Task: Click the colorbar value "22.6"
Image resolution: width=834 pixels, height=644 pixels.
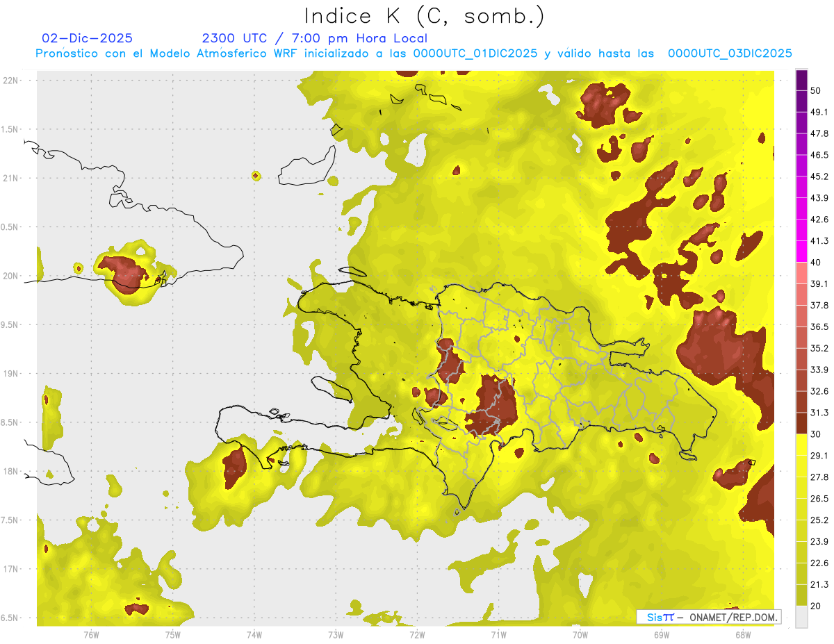Action: pos(819,563)
